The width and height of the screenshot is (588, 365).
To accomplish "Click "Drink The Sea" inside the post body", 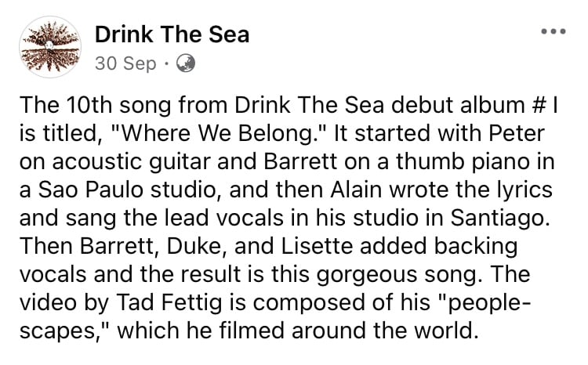I will coord(310,105).
